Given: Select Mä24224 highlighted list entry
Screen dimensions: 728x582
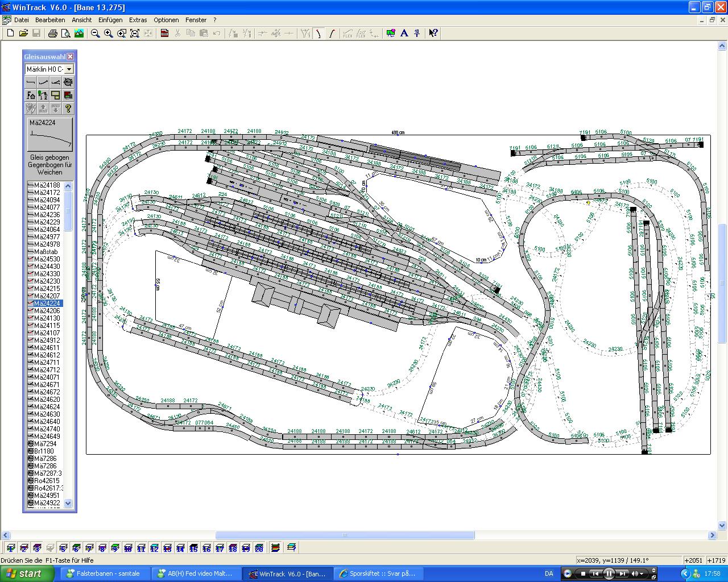Looking at the screenshot, I should pyautogui.click(x=45, y=304).
